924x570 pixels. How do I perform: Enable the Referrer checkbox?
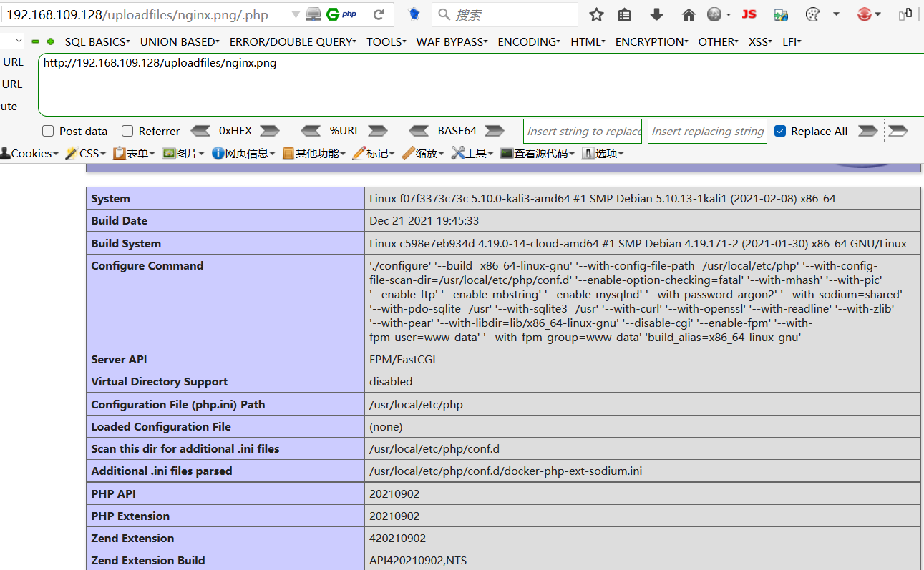pos(127,131)
